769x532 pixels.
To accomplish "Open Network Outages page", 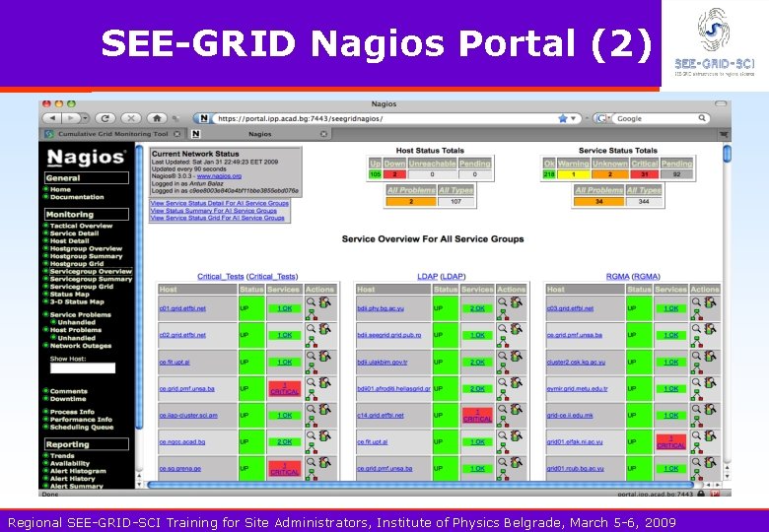I will tap(81, 346).
